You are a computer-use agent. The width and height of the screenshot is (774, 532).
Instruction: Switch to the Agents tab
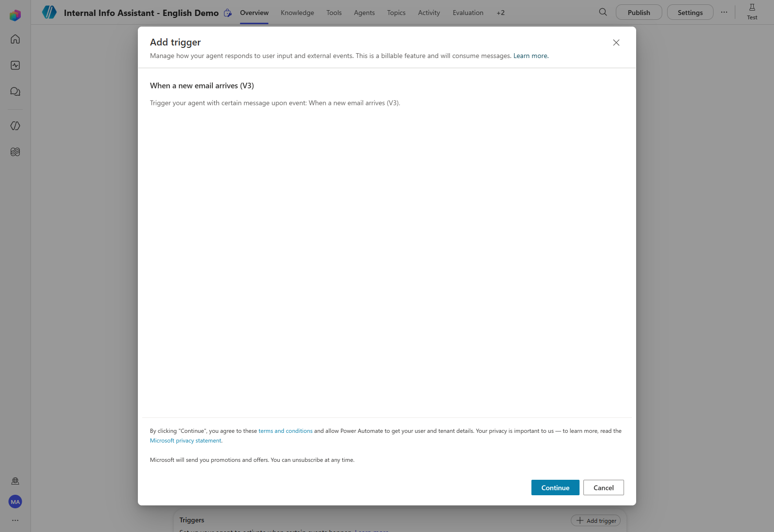(364, 13)
